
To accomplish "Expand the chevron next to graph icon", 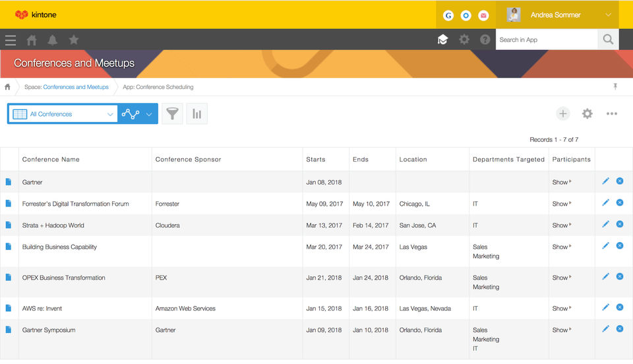I will coord(149,114).
